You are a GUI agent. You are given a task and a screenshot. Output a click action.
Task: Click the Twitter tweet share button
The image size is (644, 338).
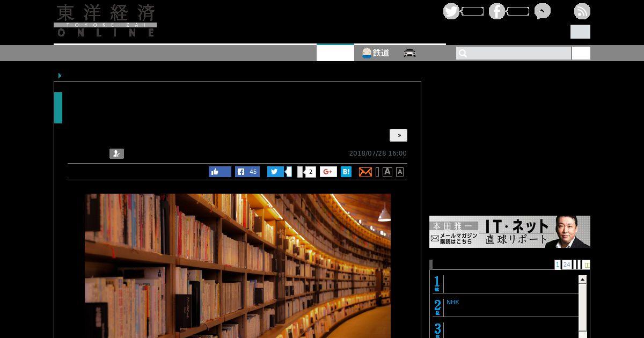(276, 172)
